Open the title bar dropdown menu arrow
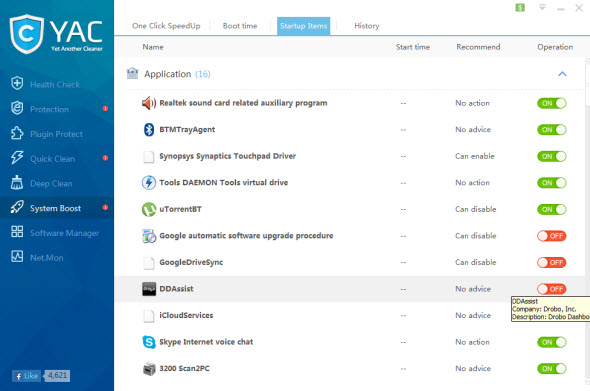Viewport: 590px width, 391px height. tap(542, 7)
